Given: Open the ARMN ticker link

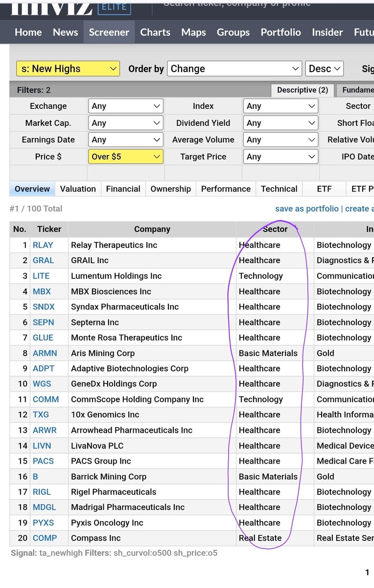Looking at the screenshot, I should (x=45, y=353).
